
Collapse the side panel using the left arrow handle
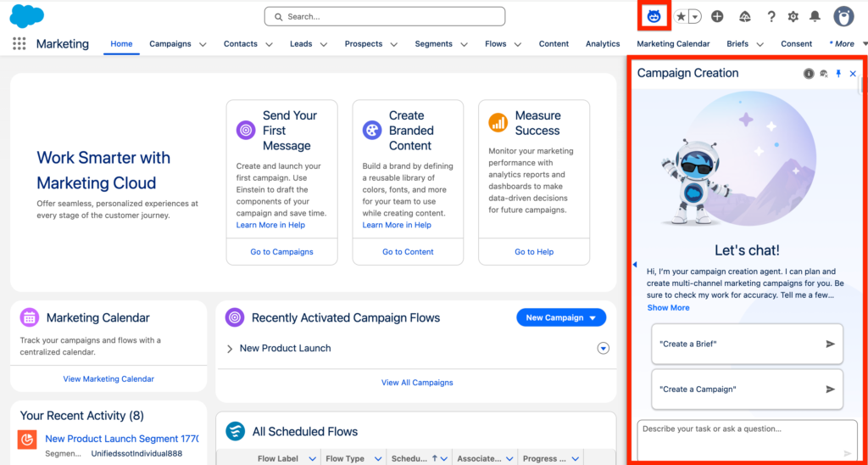point(635,266)
